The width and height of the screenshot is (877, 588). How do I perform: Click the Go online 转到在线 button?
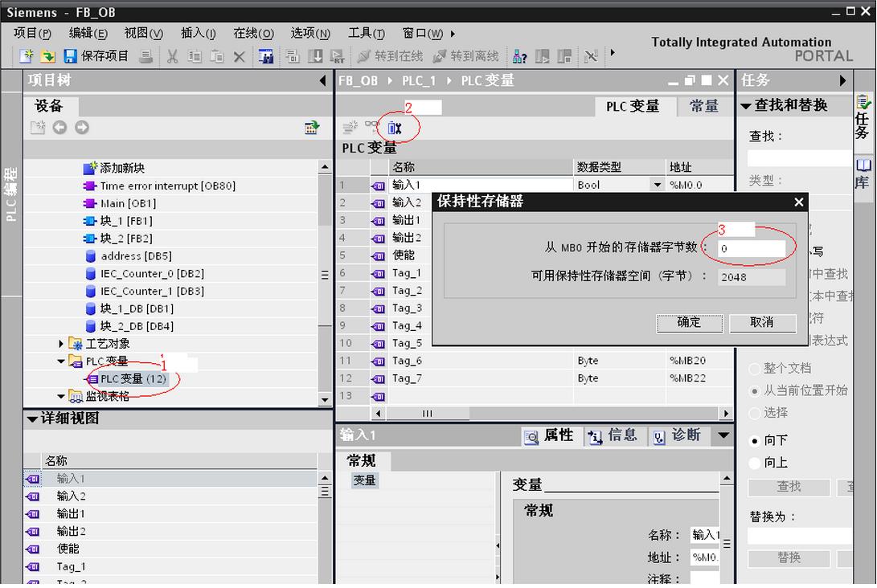[390, 56]
